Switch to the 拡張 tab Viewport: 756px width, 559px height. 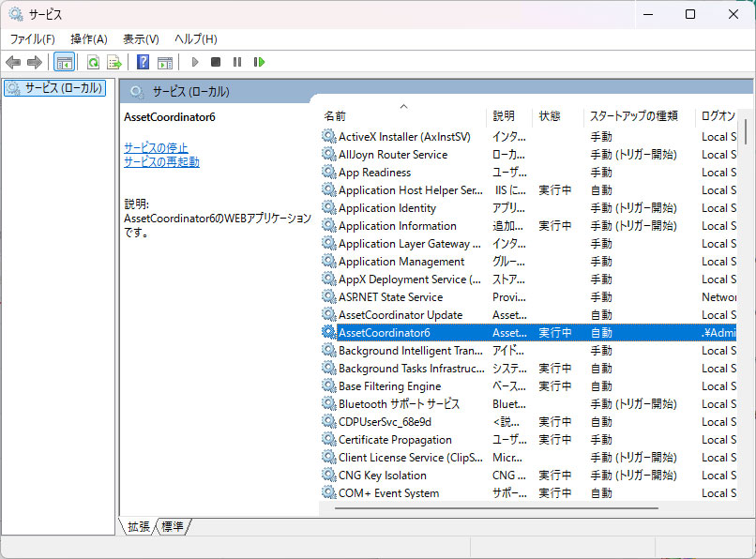click(x=138, y=527)
